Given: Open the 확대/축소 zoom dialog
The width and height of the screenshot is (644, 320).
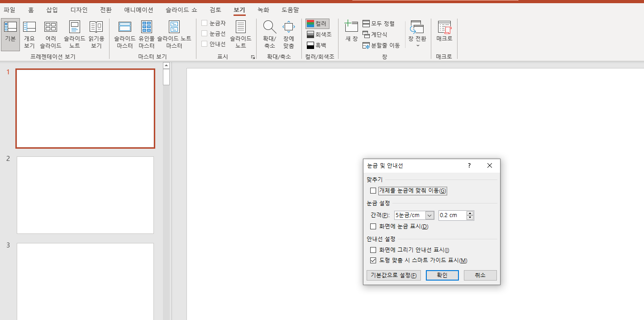Looking at the screenshot, I should 269,33.
